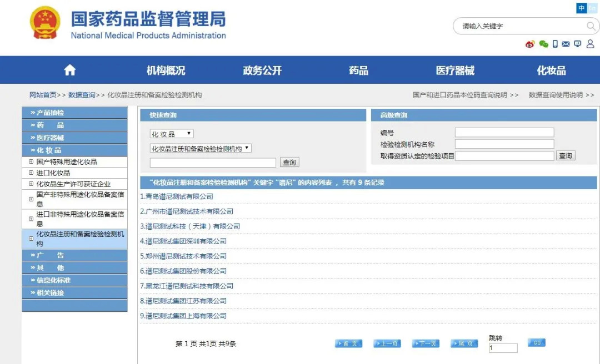The height and width of the screenshot is (364, 600).
Task: Open the WeChat icon link
Action: coord(543,44)
